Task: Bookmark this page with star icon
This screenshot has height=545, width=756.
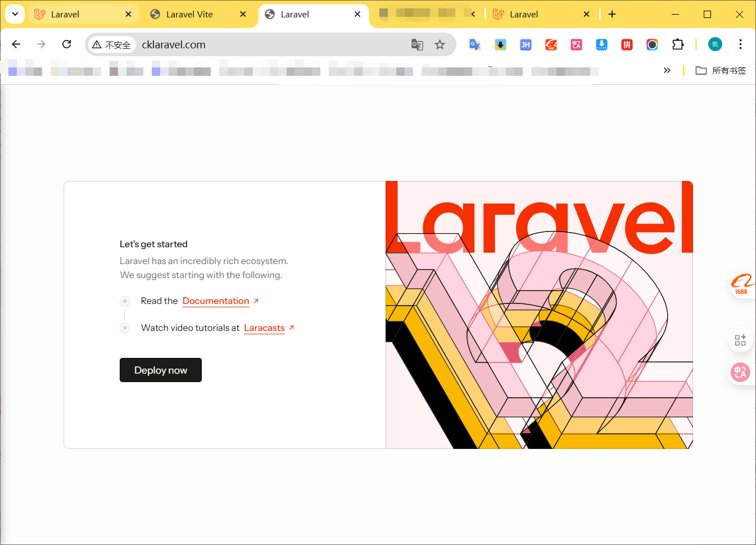Action: click(440, 45)
